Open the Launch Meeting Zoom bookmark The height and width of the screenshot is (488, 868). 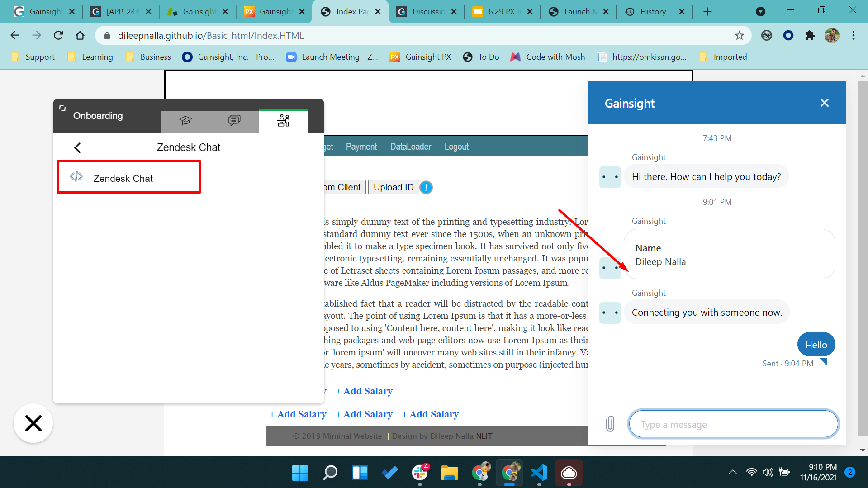coord(332,57)
